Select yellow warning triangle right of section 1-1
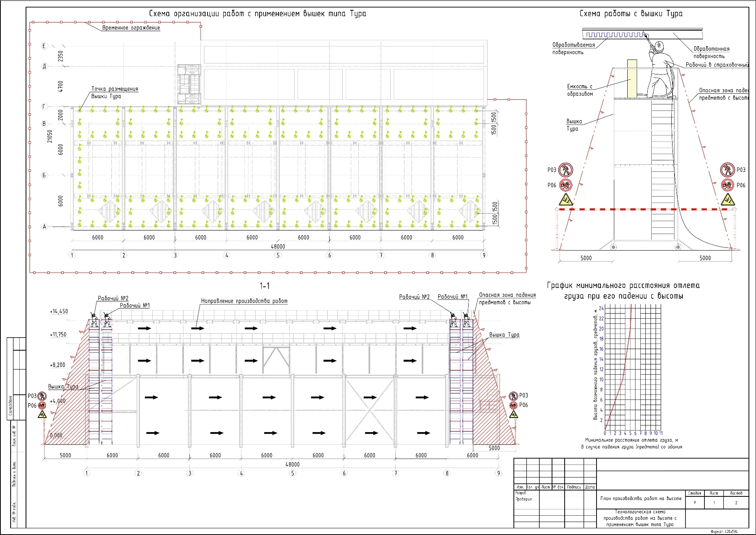Image resolution: width=756 pixels, height=535 pixels. (513, 414)
